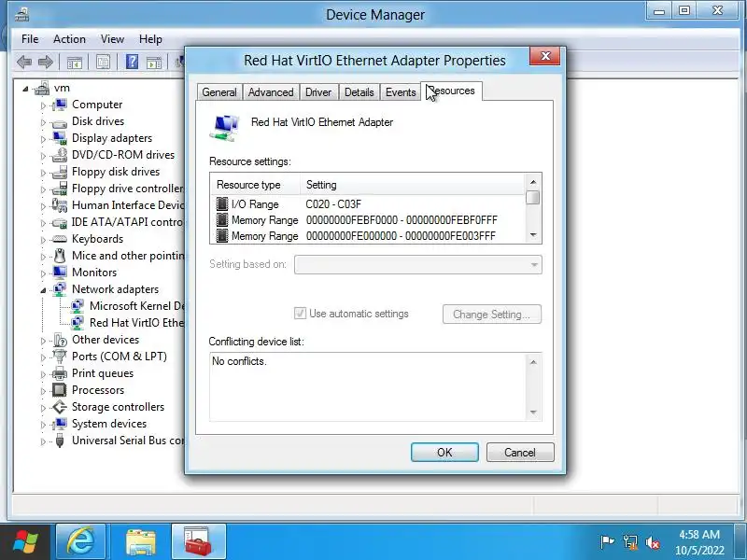Viewport: 747px width, 560px height.
Task: Click the Action pane toolbar icon
Action: pos(154,62)
